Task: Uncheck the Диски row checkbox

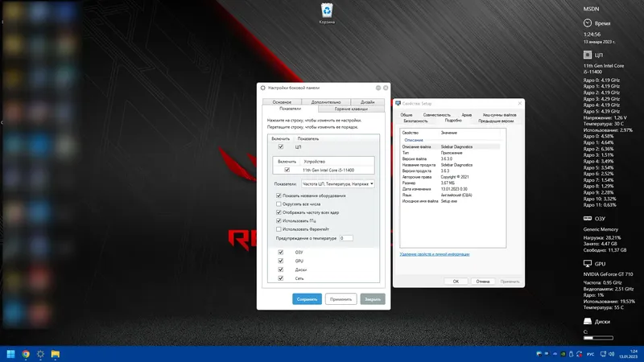Action: point(281,269)
